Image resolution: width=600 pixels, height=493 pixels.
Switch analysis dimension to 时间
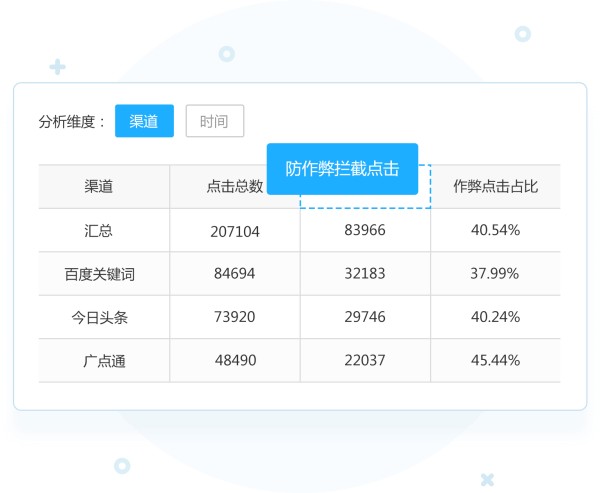pos(215,121)
